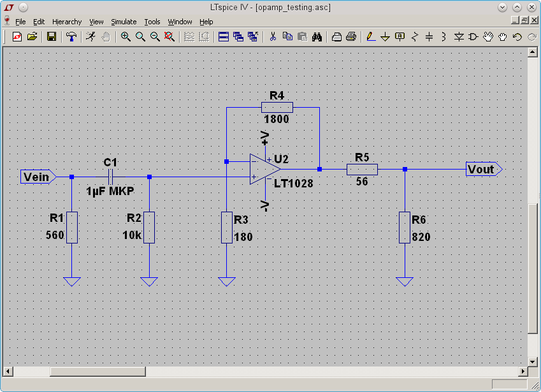
Task: Click resistor R5 value '56'
Action: click(362, 182)
